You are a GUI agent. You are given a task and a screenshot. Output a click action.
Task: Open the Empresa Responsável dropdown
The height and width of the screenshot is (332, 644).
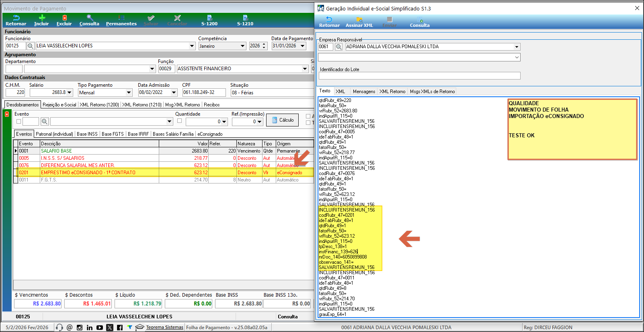pyautogui.click(x=517, y=47)
